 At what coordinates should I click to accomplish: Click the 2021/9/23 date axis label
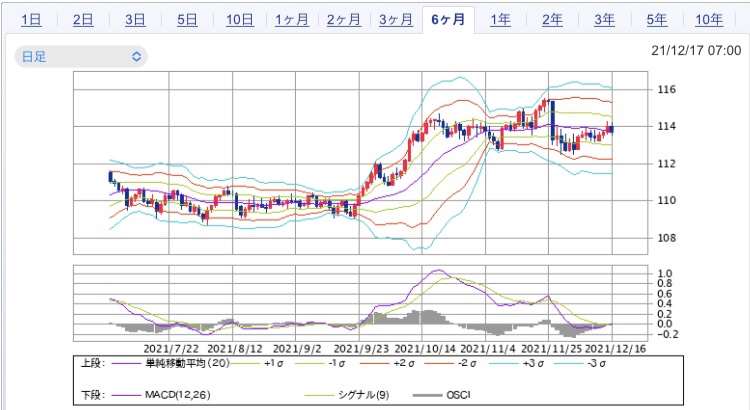tap(362, 349)
